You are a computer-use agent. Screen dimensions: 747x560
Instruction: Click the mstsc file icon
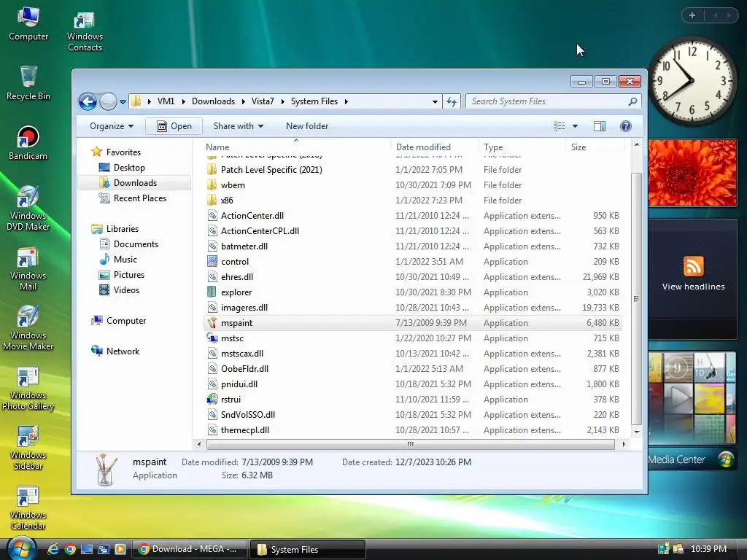tap(212, 338)
